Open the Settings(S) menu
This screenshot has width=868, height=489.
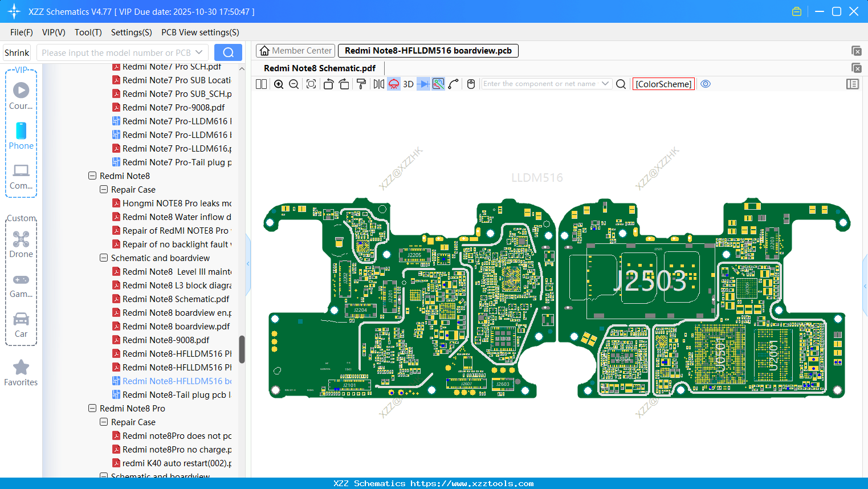[x=132, y=32]
